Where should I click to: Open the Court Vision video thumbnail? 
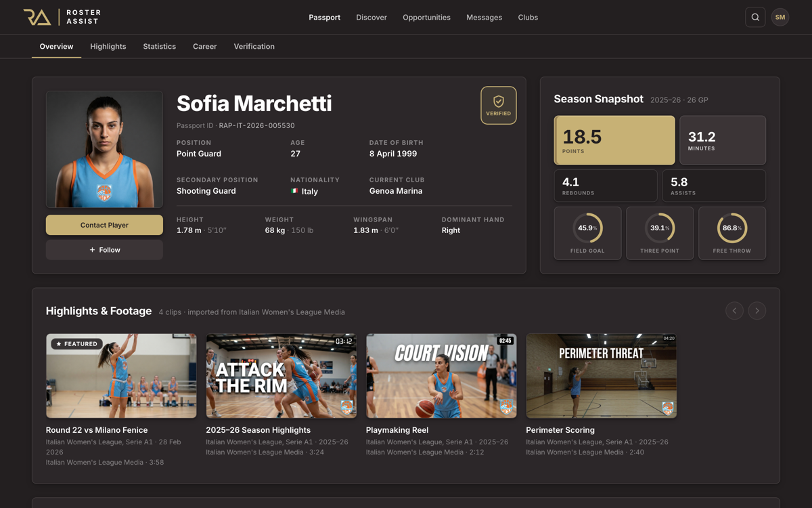point(441,375)
